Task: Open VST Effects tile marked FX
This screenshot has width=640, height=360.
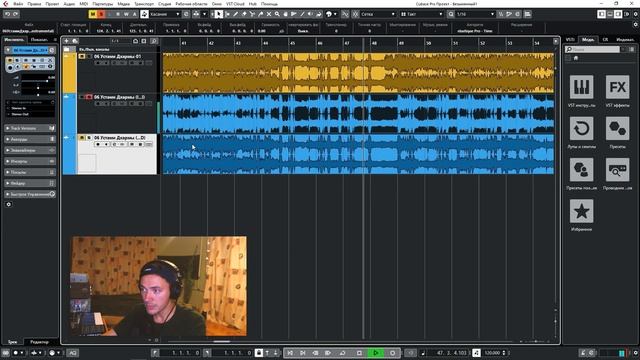Action: 617,87
